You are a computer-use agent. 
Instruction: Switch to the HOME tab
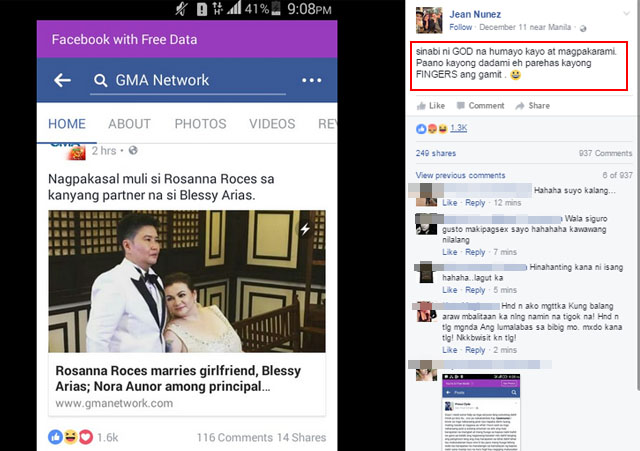click(67, 124)
